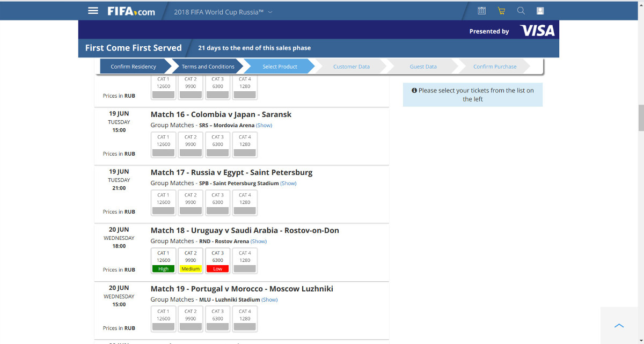644x344 pixels.
Task: Select CAT 4 ticket for Match 17
Action: tap(245, 203)
